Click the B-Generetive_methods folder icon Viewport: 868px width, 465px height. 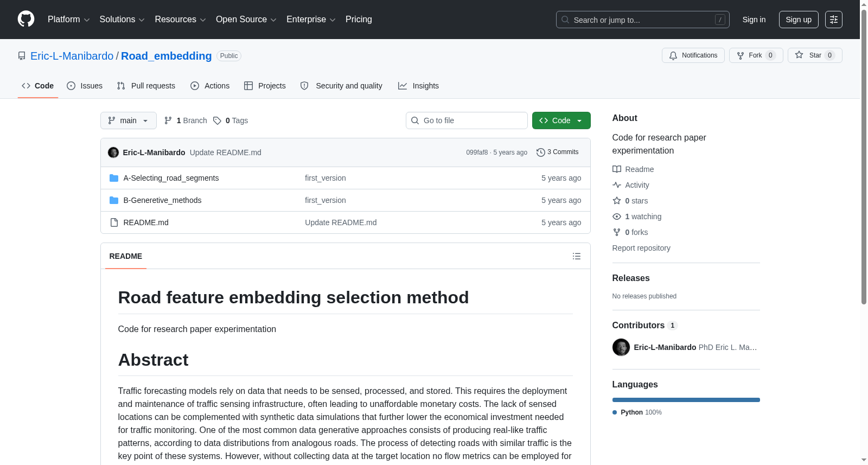[114, 200]
